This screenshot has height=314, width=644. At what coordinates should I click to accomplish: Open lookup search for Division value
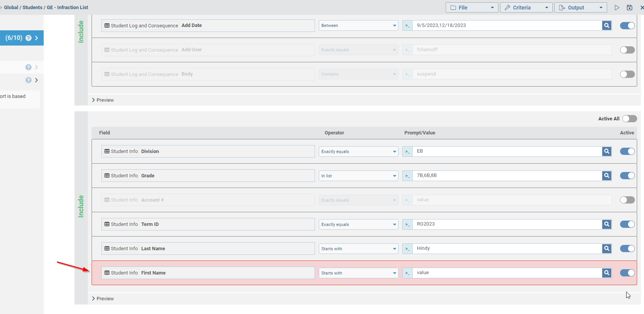click(607, 151)
